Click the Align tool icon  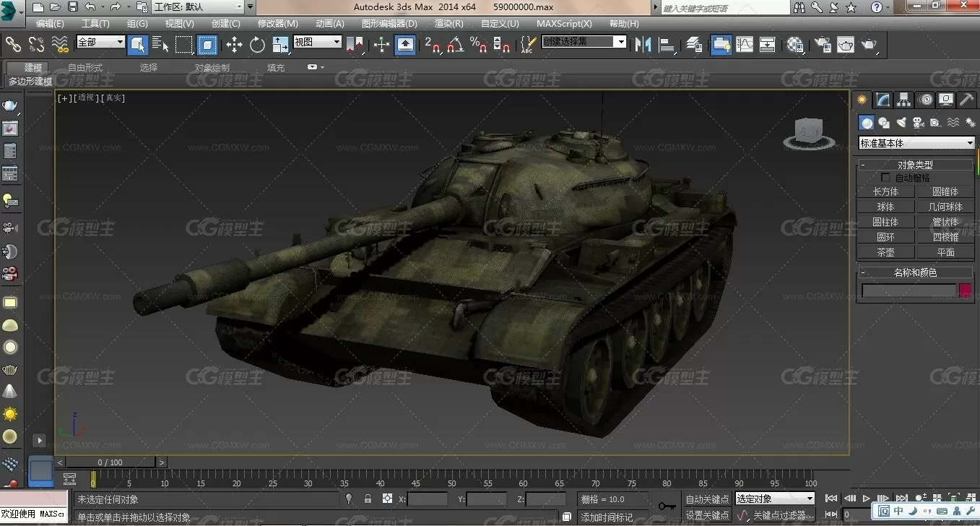(667, 45)
